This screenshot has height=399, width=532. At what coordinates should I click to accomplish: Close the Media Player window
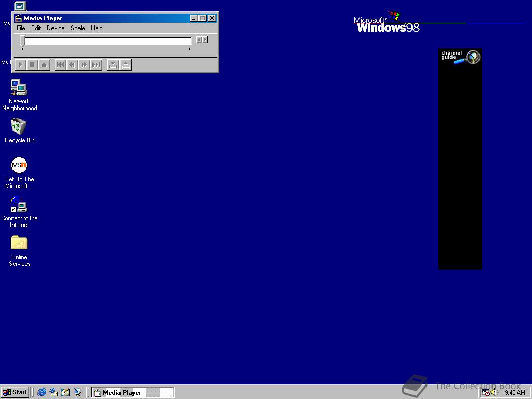(212, 18)
